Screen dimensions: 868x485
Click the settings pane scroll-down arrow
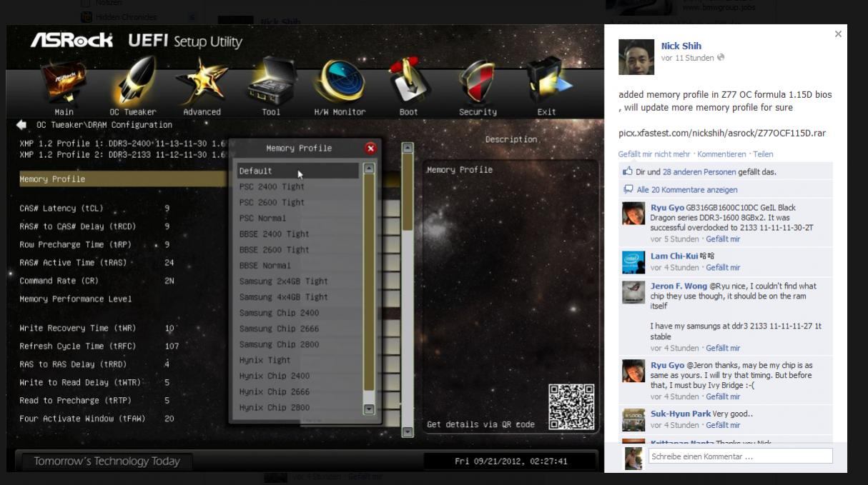tap(408, 431)
